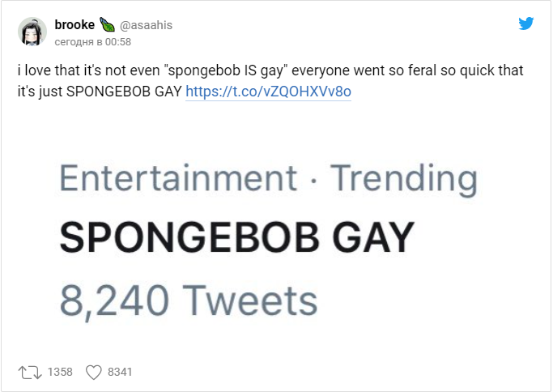This screenshot has width=553, height=392.
Task: Click the "8,240 Tweets" text in image
Action: pos(188,300)
